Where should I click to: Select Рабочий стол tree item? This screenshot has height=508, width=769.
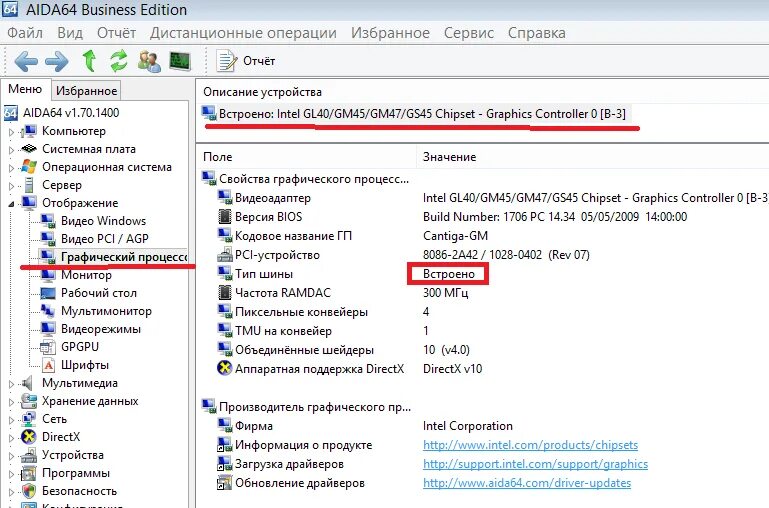(x=99, y=293)
